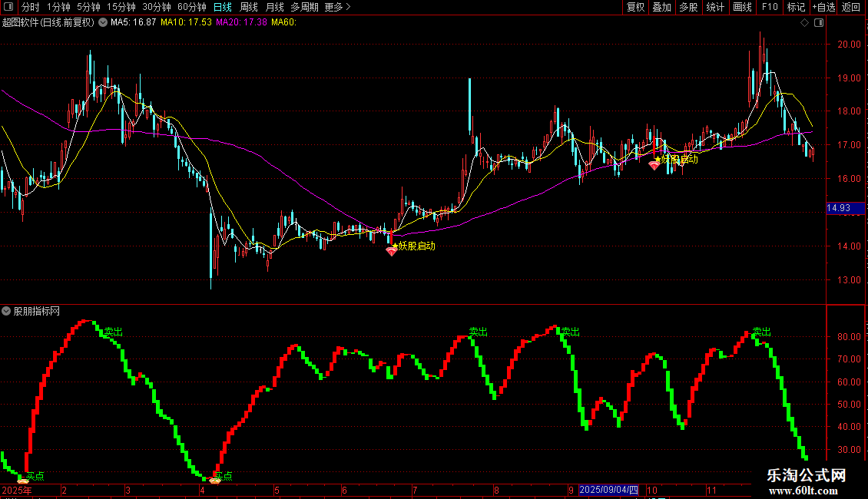868x499 pixels.
Task: Select the 15分钟 period
Action: tap(121, 7)
